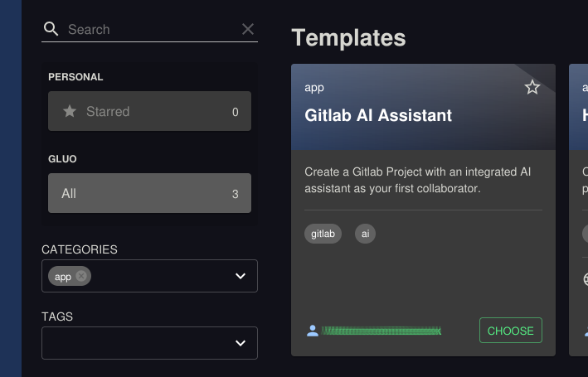Click the ai tag chip
The image size is (588, 377).
tap(365, 234)
